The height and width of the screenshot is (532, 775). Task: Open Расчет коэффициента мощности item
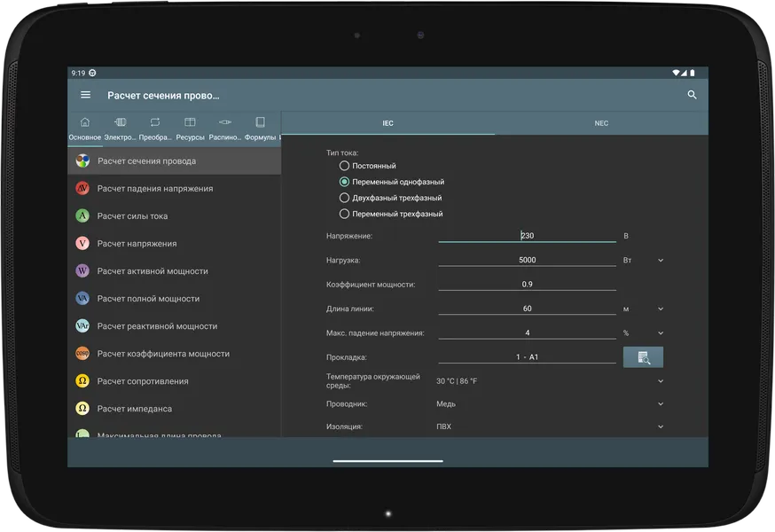(x=175, y=354)
